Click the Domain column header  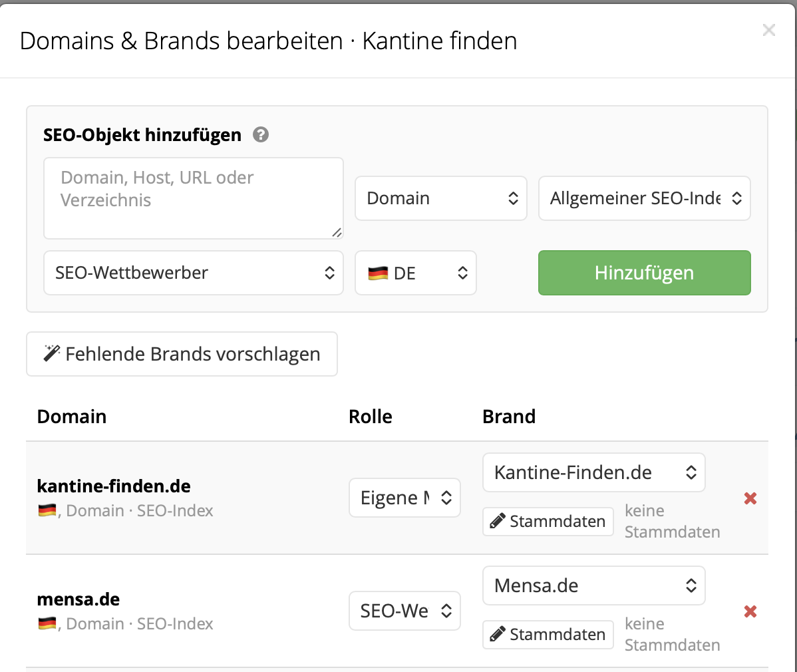tap(72, 417)
